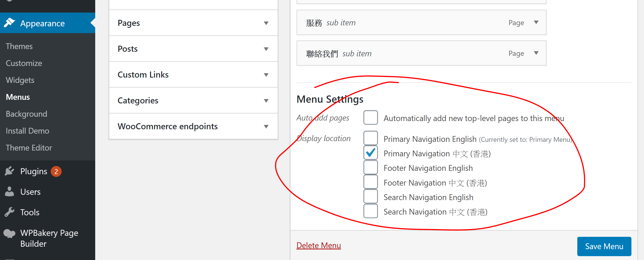
Task: Go to the Widgets submenu item
Action: (20, 80)
